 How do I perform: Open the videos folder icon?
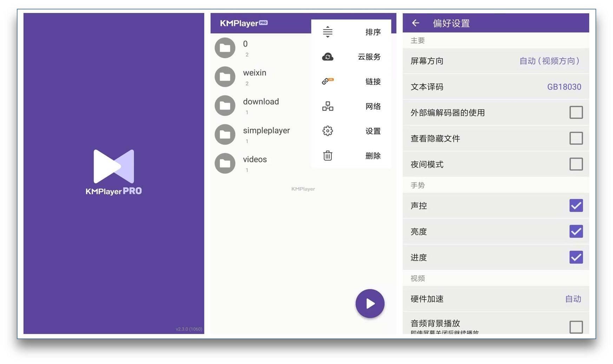pyautogui.click(x=225, y=163)
